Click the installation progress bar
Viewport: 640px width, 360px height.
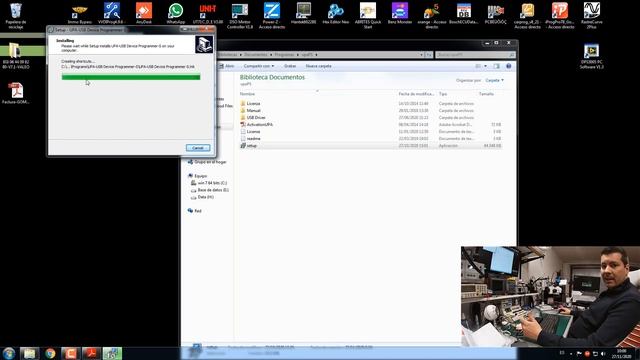click(131, 77)
